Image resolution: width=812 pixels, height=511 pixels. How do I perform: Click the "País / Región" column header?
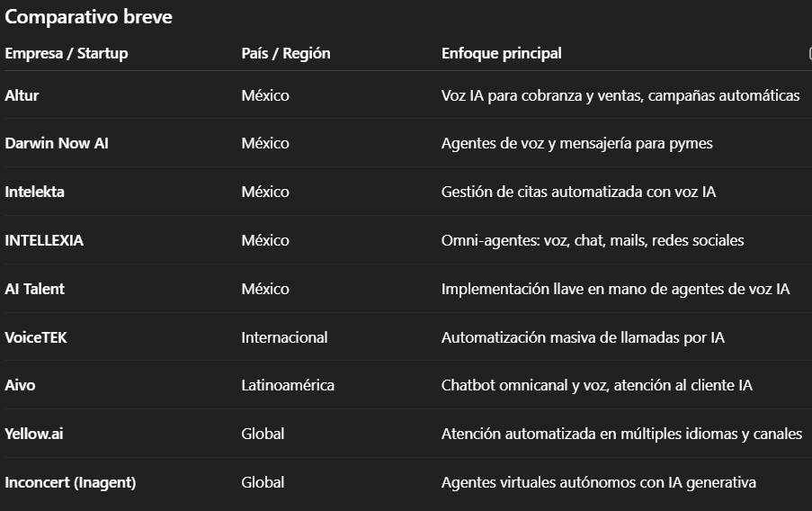(286, 53)
